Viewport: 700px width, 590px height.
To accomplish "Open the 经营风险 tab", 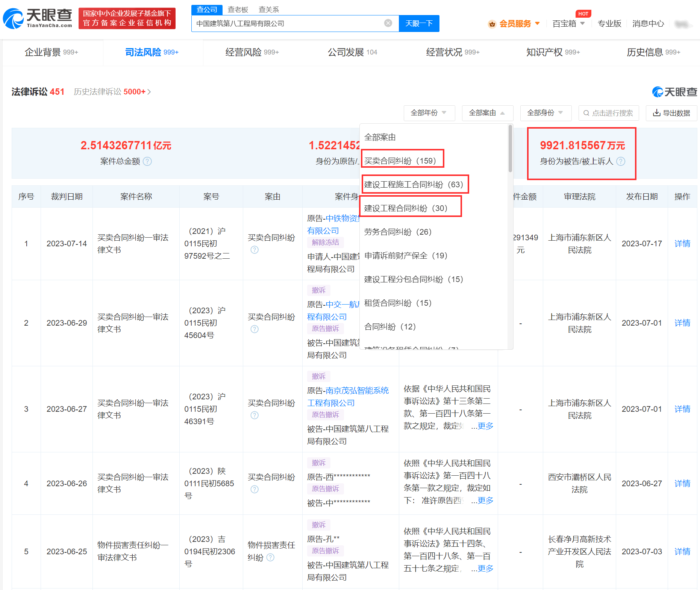I will [x=252, y=52].
